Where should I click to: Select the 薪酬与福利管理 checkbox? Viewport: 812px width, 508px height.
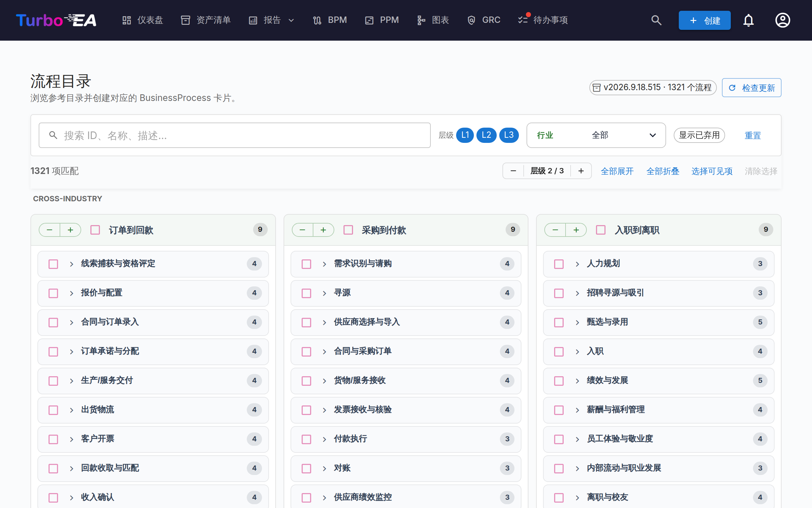559,410
